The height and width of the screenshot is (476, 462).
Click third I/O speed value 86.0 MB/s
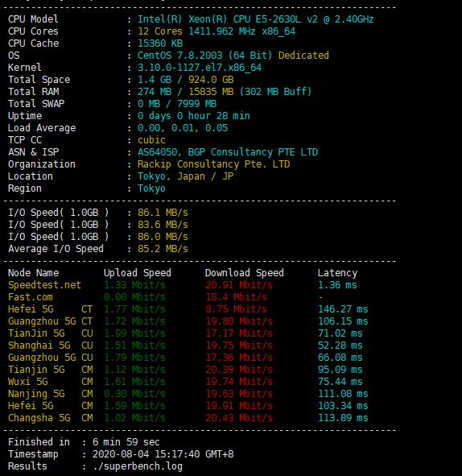(x=163, y=237)
